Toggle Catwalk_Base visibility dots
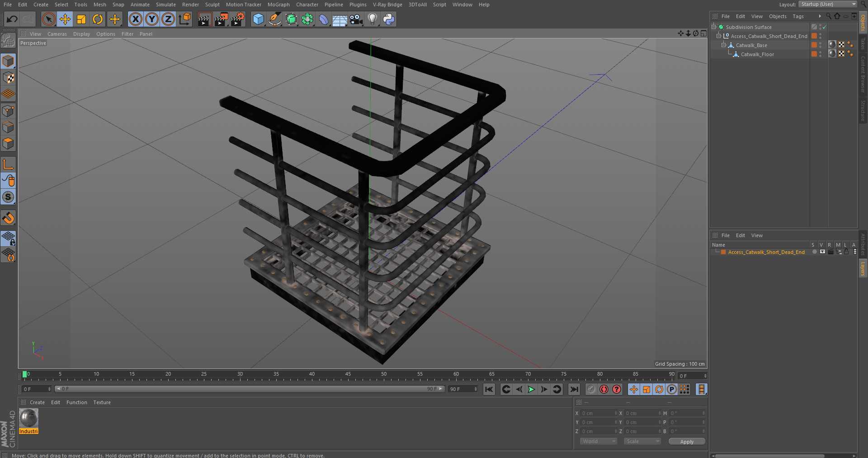This screenshot has height=458, width=868. pyautogui.click(x=821, y=45)
